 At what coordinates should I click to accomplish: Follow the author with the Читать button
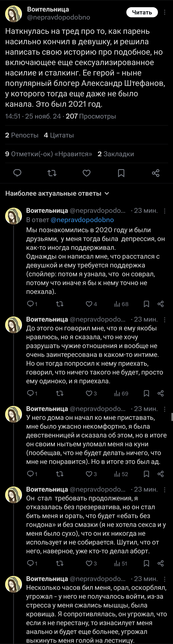pos(142,12)
